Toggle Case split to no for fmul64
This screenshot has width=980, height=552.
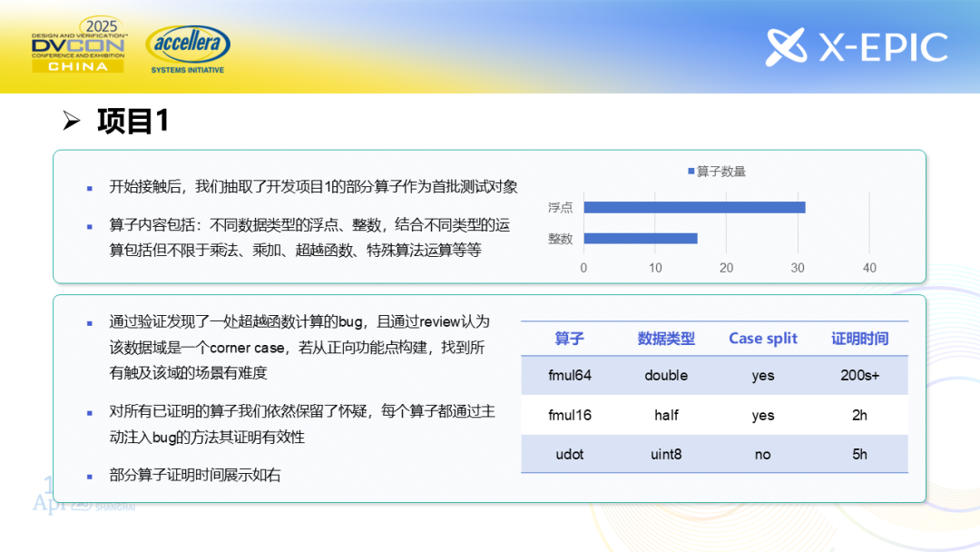[x=762, y=375]
